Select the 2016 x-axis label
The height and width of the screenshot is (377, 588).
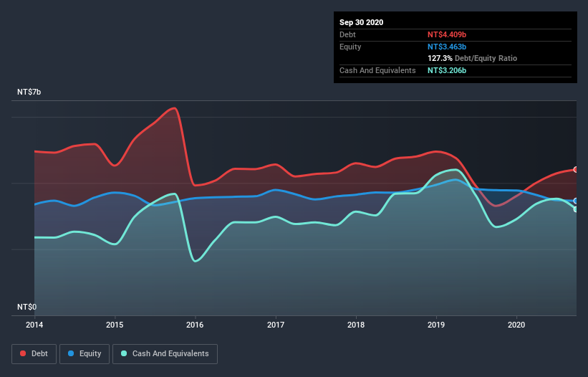pyautogui.click(x=195, y=325)
